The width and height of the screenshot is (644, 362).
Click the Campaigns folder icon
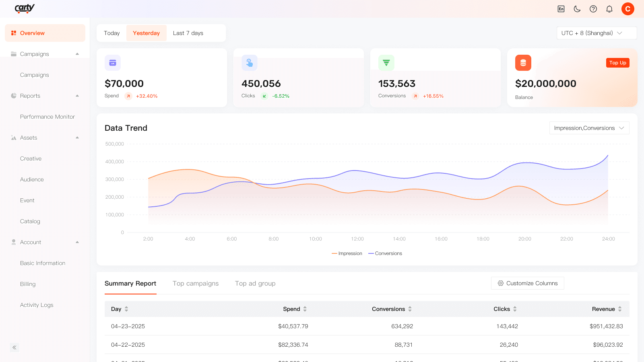[14, 54]
